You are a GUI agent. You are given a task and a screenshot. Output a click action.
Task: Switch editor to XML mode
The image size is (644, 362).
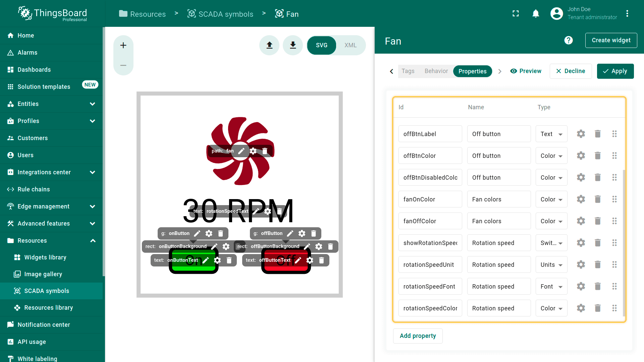tap(350, 45)
